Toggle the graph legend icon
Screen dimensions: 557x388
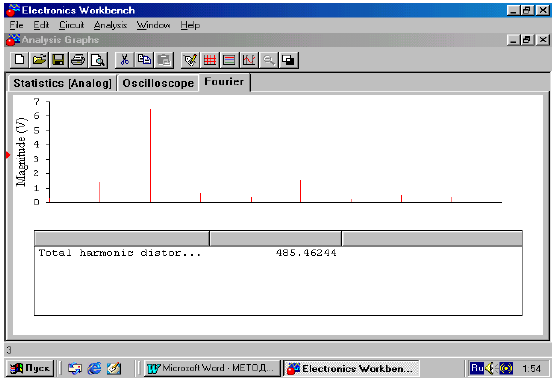[229, 60]
